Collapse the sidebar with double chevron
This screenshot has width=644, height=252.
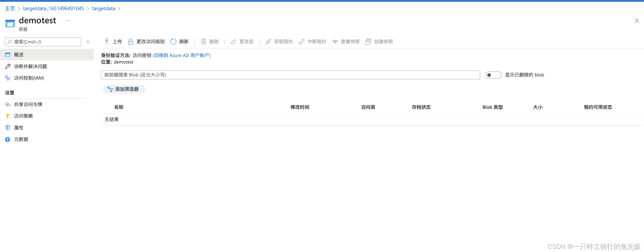tap(88, 42)
